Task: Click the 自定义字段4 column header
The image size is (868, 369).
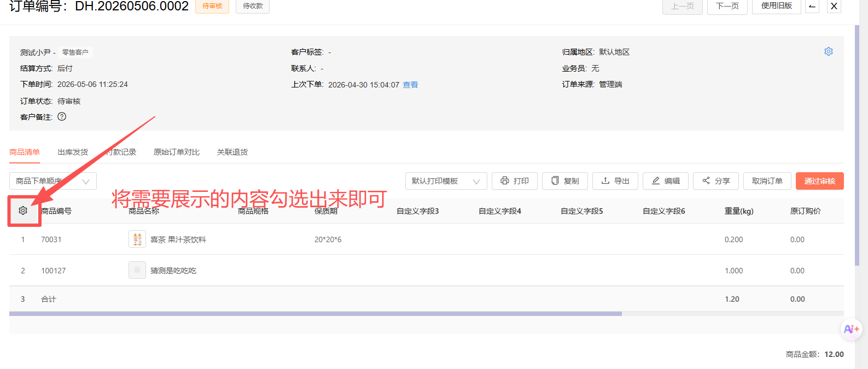Action: [500, 211]
